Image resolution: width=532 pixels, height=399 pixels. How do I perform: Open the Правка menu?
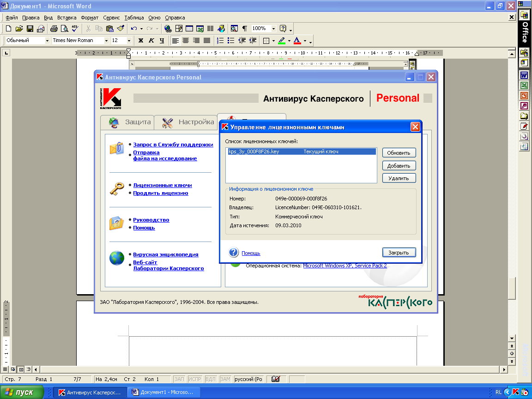coord(30,18)
